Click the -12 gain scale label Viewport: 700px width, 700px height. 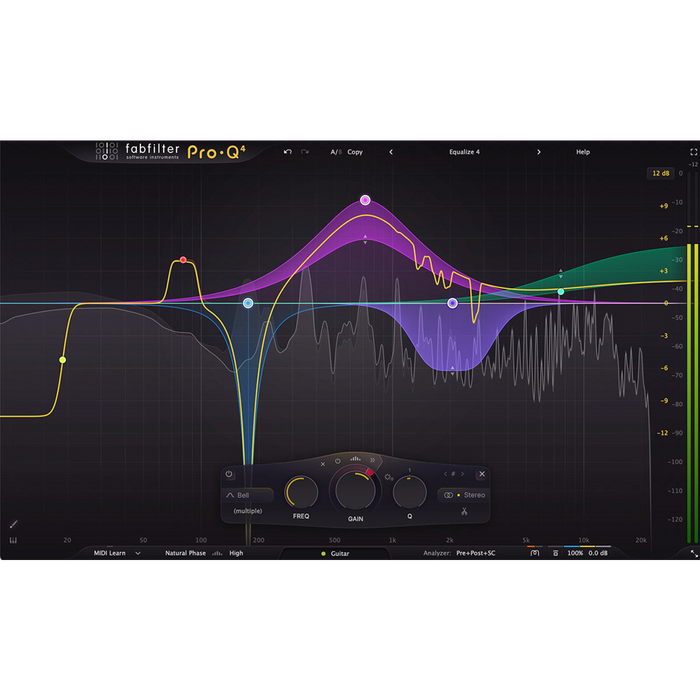click(662, 433)
